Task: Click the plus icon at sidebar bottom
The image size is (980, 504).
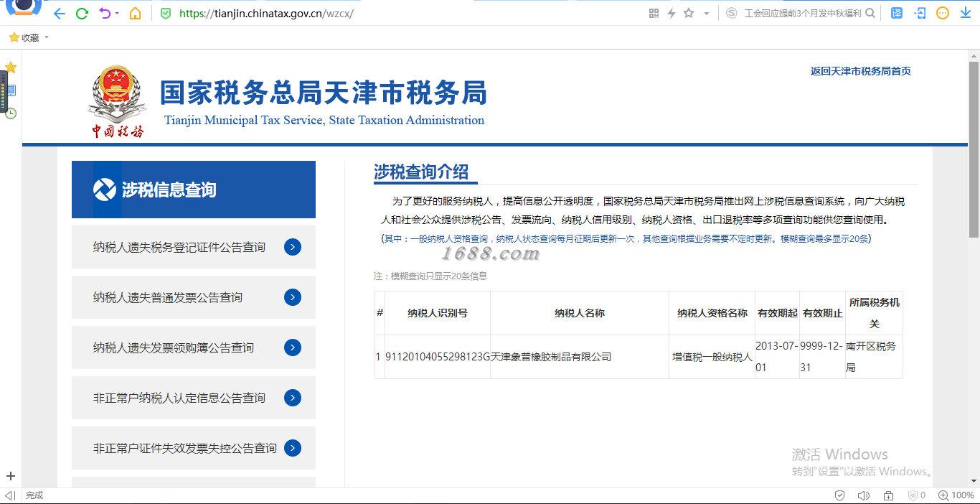Action: click(11, 476)
